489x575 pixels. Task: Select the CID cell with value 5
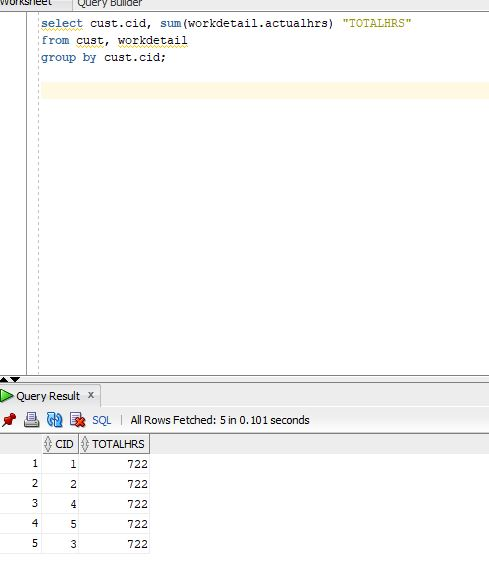(61, 524)
